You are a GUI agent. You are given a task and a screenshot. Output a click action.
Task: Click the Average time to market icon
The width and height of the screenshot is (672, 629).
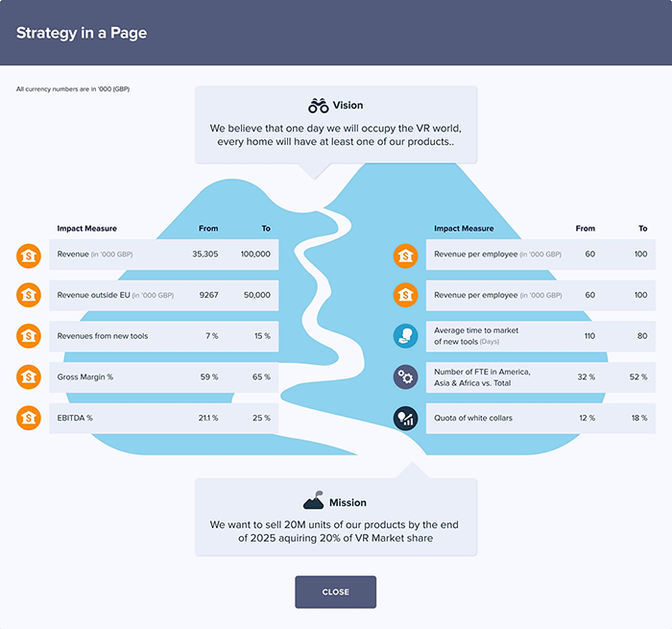(x=405, y=336)
